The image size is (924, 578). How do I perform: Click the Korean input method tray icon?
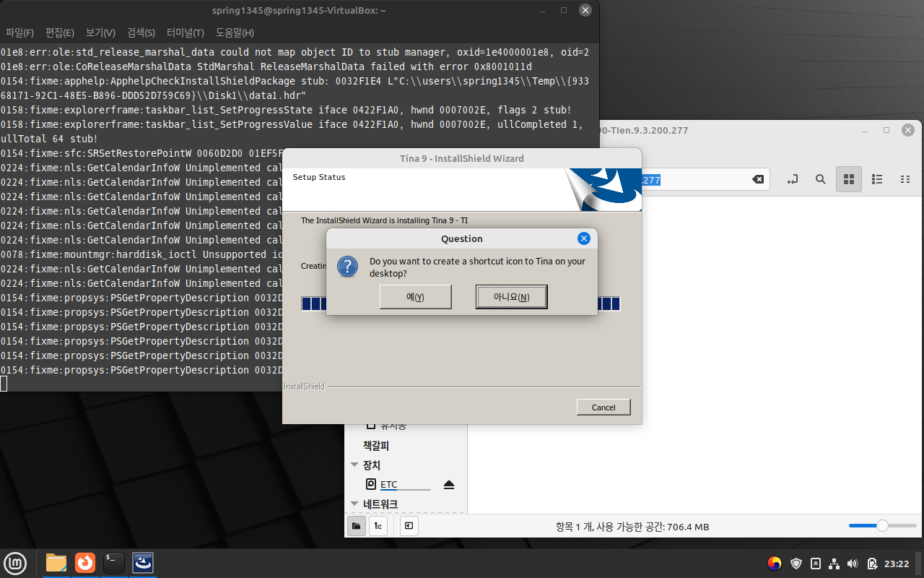(775, 564)
